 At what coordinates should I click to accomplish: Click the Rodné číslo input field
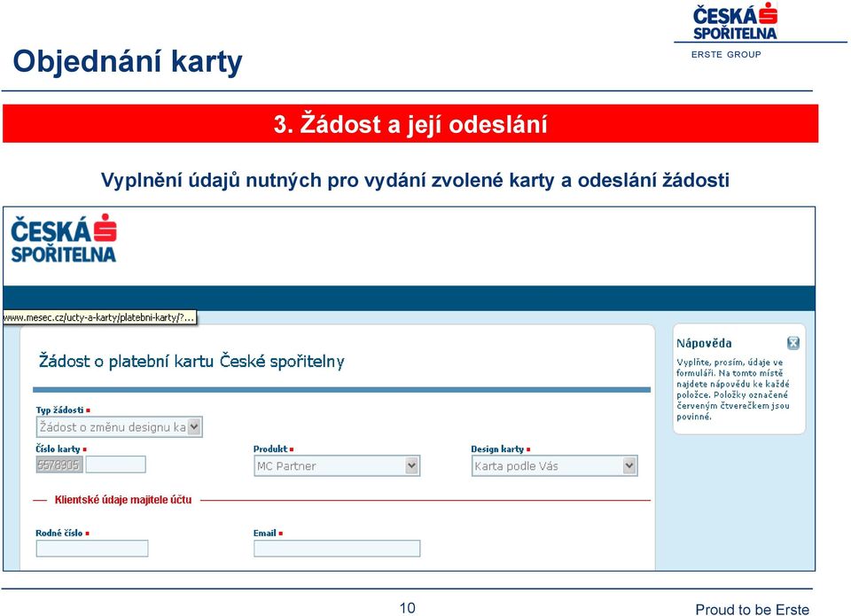coord(91,549)
